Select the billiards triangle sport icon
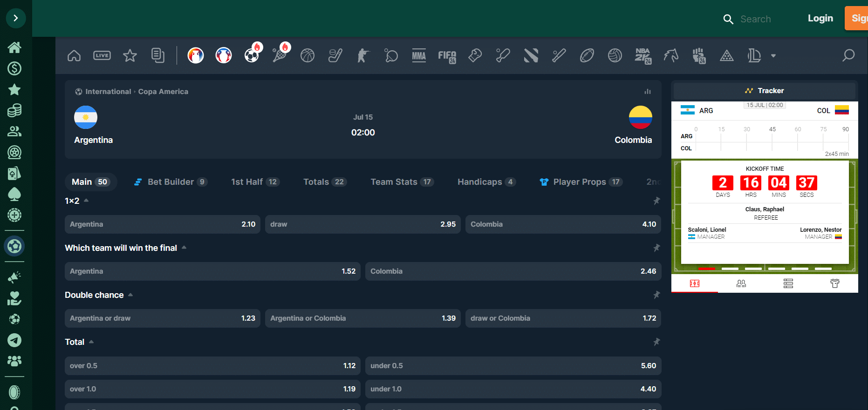The height and width of the screenshot is (410, 868). click(727, 56)
